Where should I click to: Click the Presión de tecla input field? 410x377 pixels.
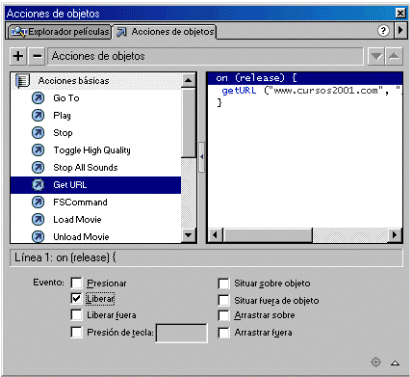coord(182,333)
